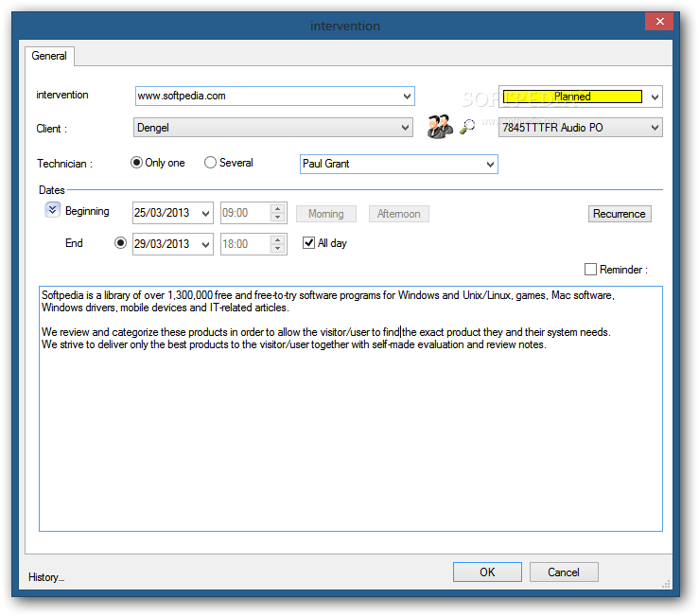The image size is (699, 616).
Task: Open the History... link
Action: [46, 577]
